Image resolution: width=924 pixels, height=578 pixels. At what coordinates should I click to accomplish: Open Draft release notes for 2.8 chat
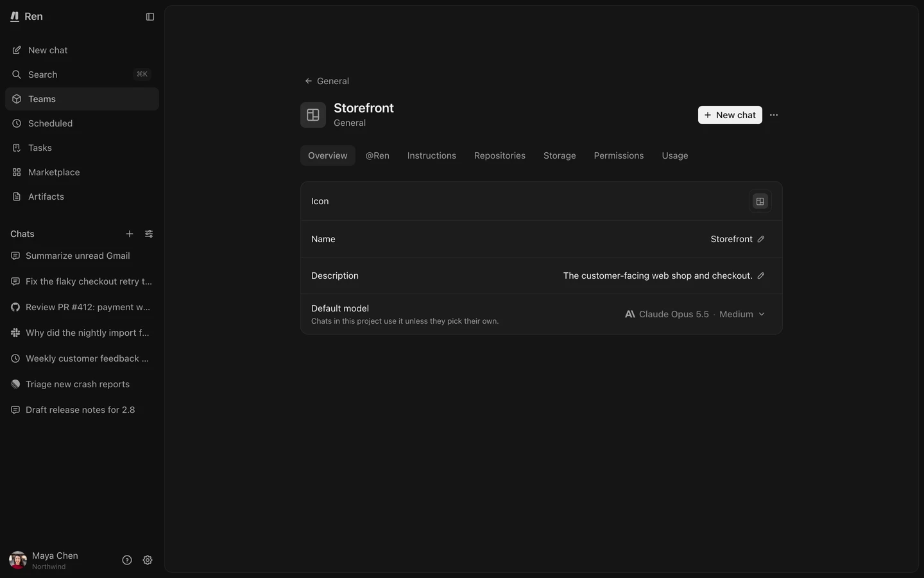[82, 410]
